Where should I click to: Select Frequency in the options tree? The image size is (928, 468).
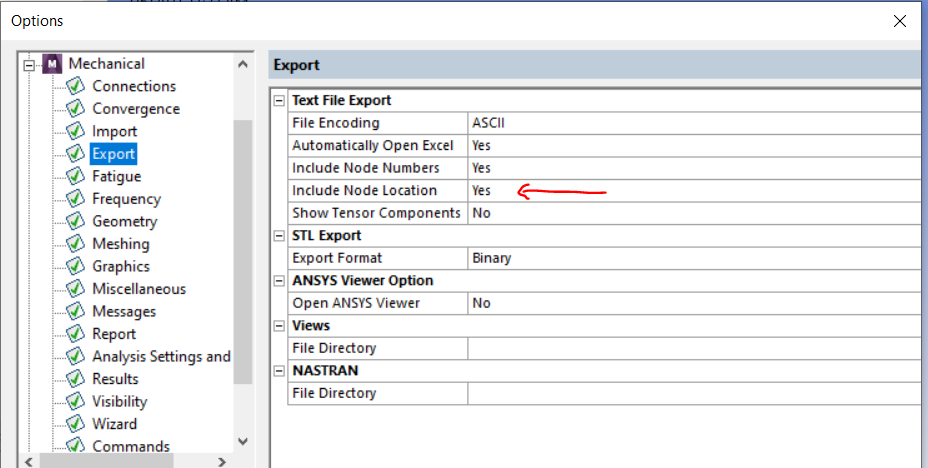click(126, 199)
